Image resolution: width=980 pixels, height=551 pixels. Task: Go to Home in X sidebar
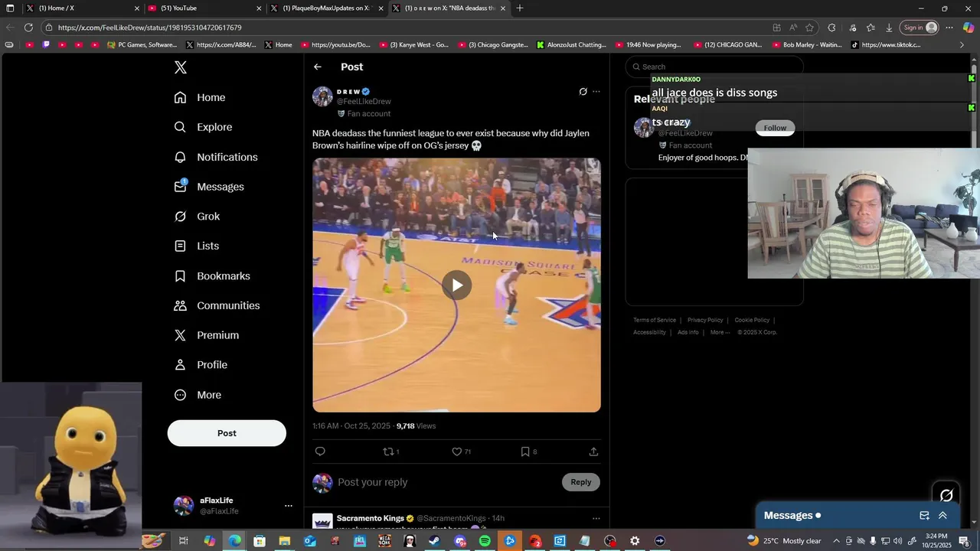pos(200,97)
